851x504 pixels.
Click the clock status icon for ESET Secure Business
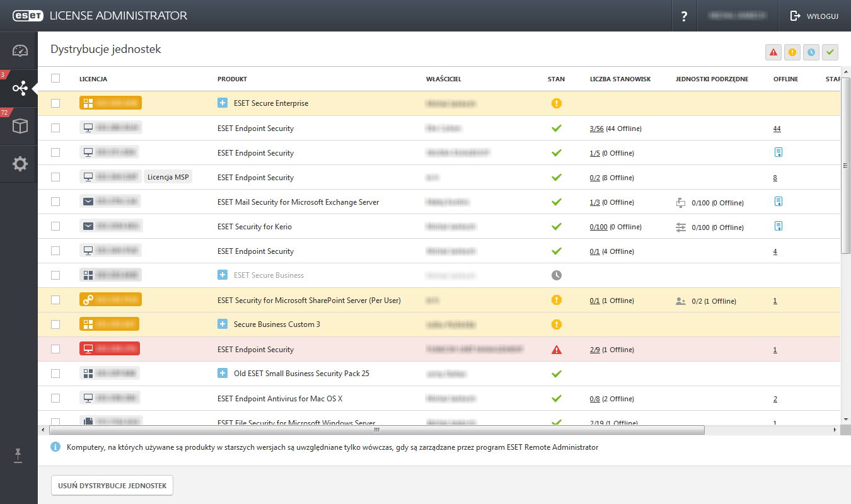click(556, 275)
